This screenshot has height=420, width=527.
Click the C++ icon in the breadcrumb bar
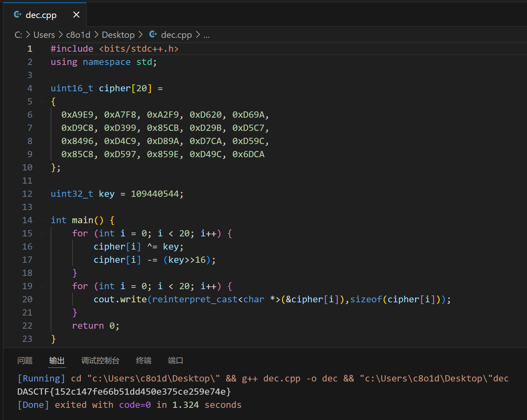(x=153, y=34)
